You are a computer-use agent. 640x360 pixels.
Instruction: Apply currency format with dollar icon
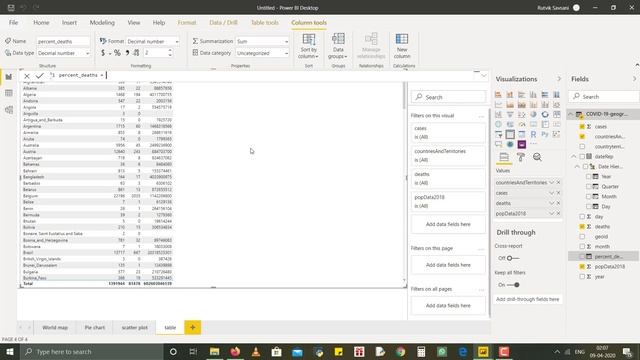click(x=103, y=53)
